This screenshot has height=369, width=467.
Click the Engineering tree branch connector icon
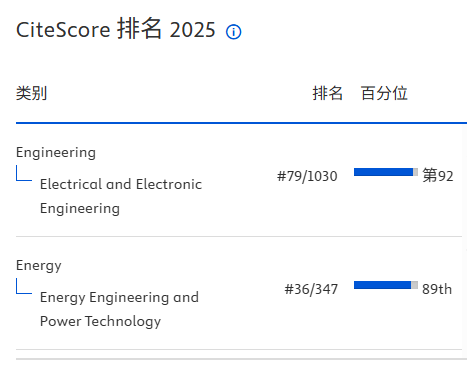[x=24, y=173]
